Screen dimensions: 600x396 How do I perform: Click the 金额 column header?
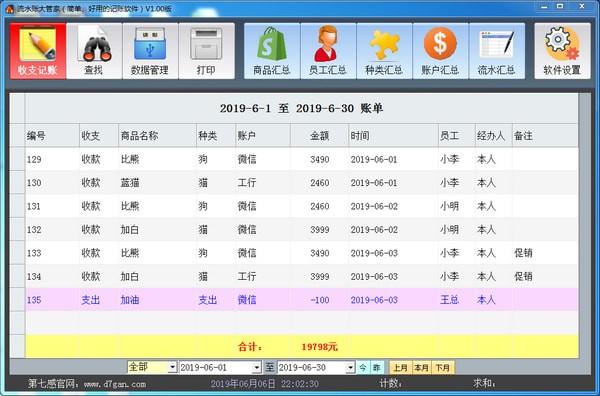coord(320,135)
